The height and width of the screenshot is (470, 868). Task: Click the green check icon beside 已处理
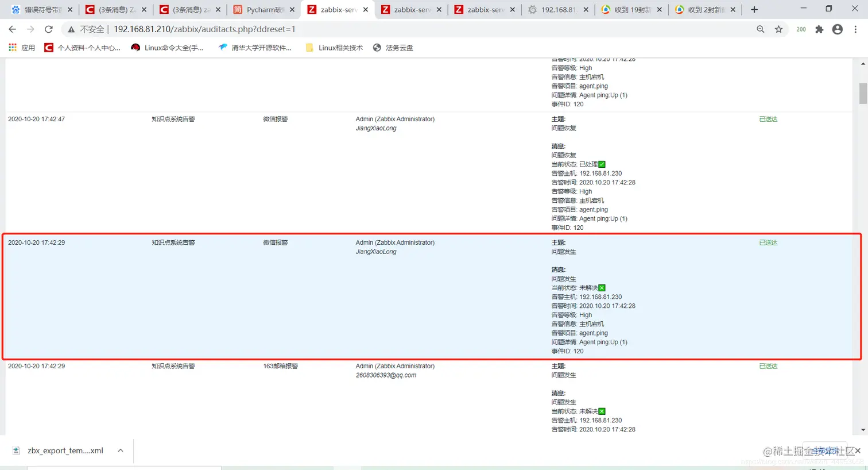602,164
